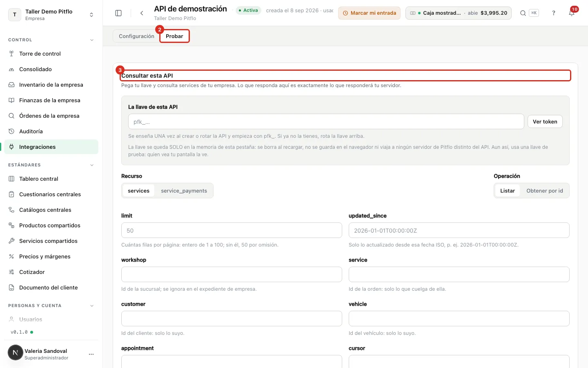Choose the Obtener por id operation
The image size is (588, 368).
point(544,191)
